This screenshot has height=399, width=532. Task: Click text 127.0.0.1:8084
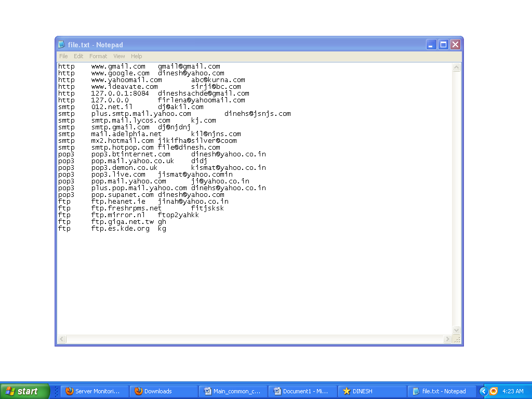click(x=120, y=94)
